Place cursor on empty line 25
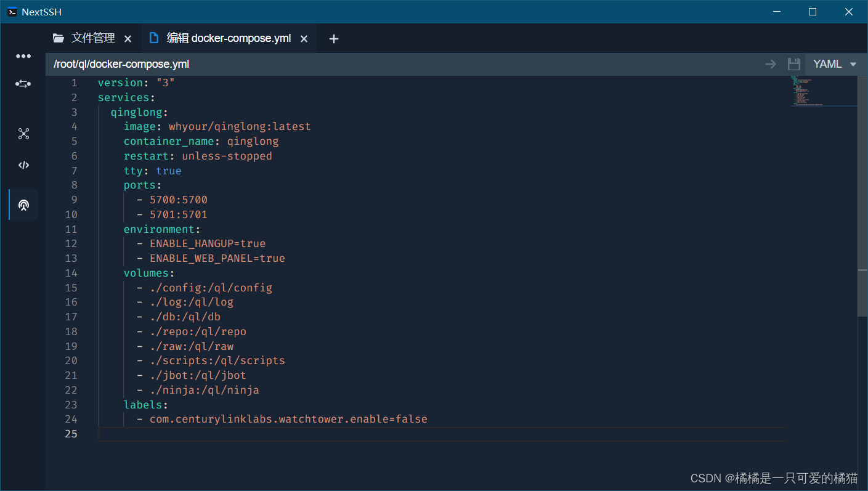Image resolution: width=868 pixels, height=491 pixels. [x=442, y=434]
